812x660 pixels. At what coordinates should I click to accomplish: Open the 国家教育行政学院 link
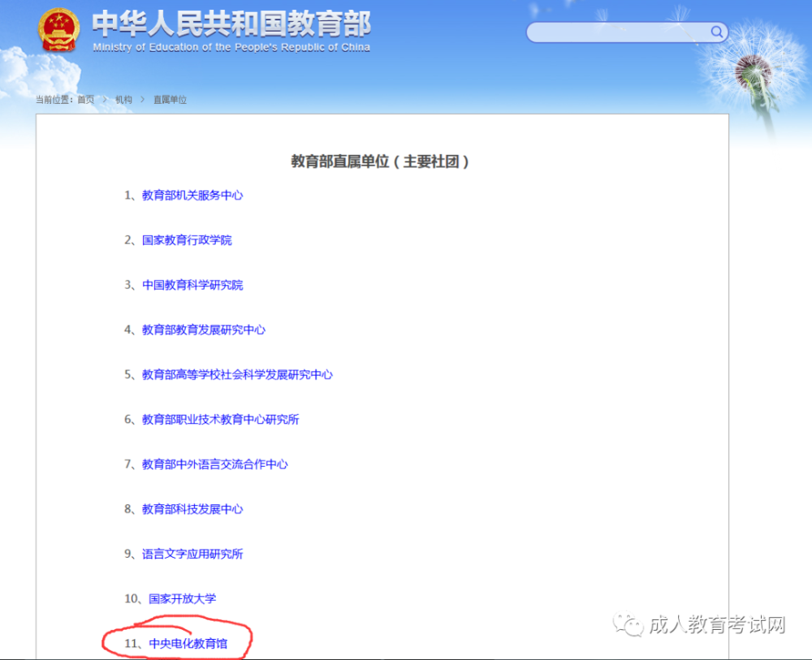(x=187, y=239)
